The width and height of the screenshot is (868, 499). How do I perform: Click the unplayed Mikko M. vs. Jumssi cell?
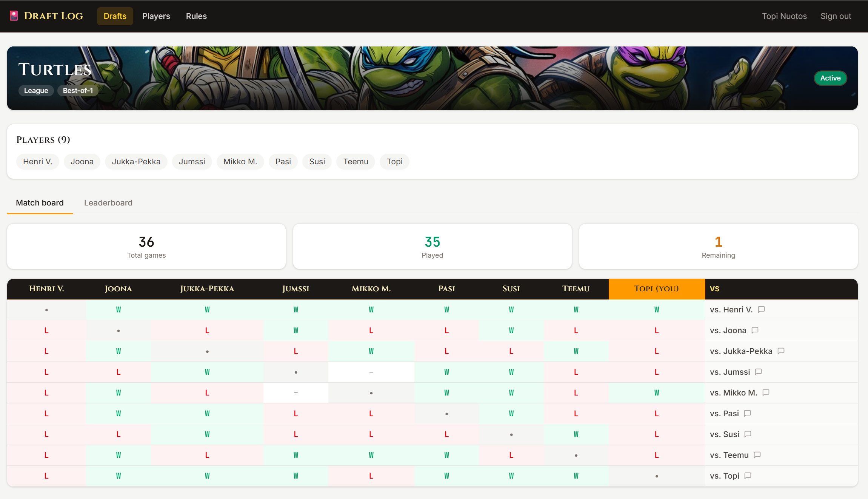[x=371, y=372]
